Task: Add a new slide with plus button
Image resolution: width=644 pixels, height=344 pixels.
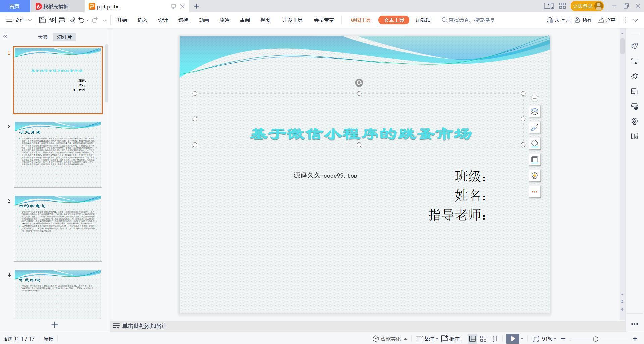Action: point(55,325)
